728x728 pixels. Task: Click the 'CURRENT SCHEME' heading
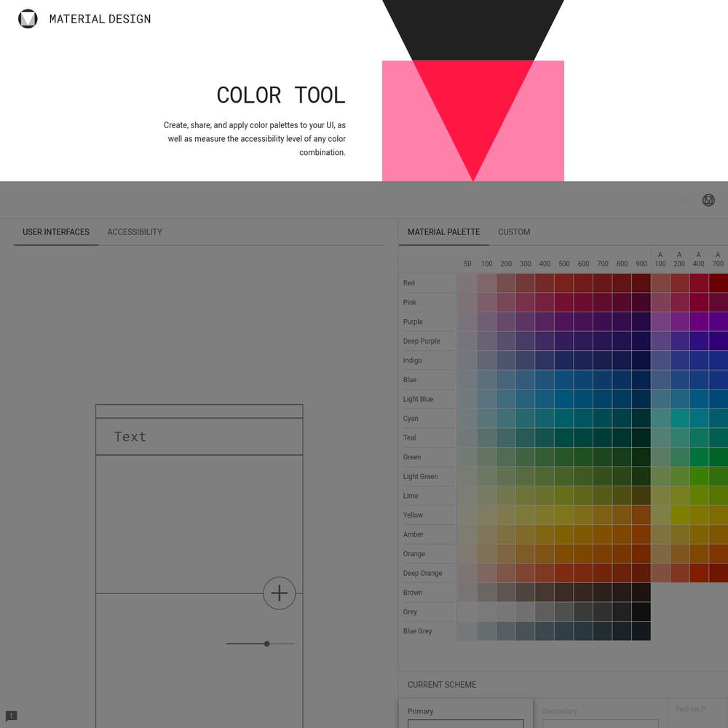coord(442,684)
